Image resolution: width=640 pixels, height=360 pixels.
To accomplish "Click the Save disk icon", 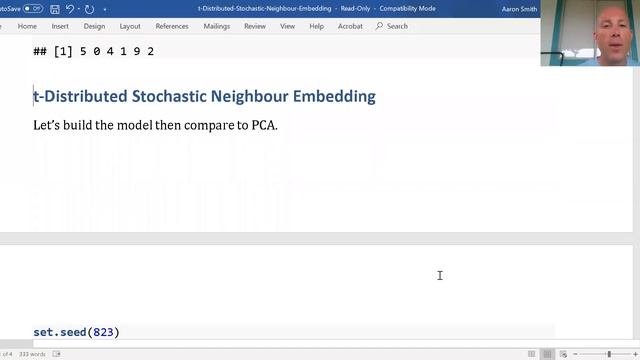I will (x=55, y=9).
